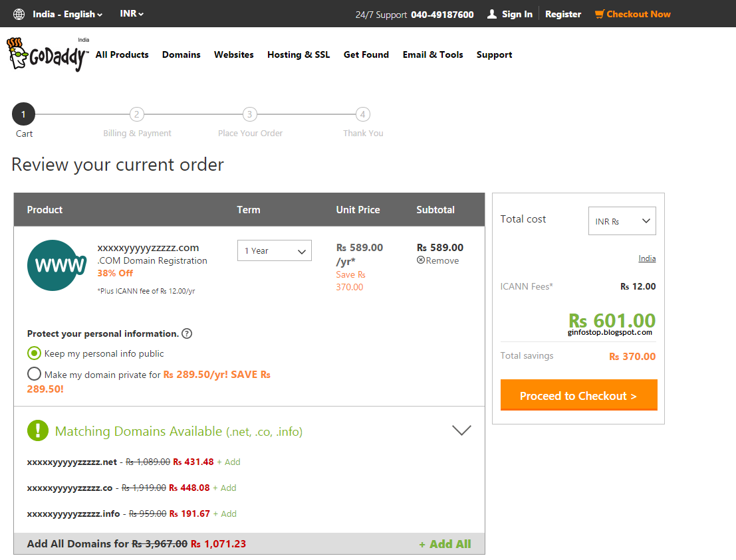Click the Rs 601.00 total amount
Image resolution: width=736 pixels, height=560 pixels.
[612, 320]
